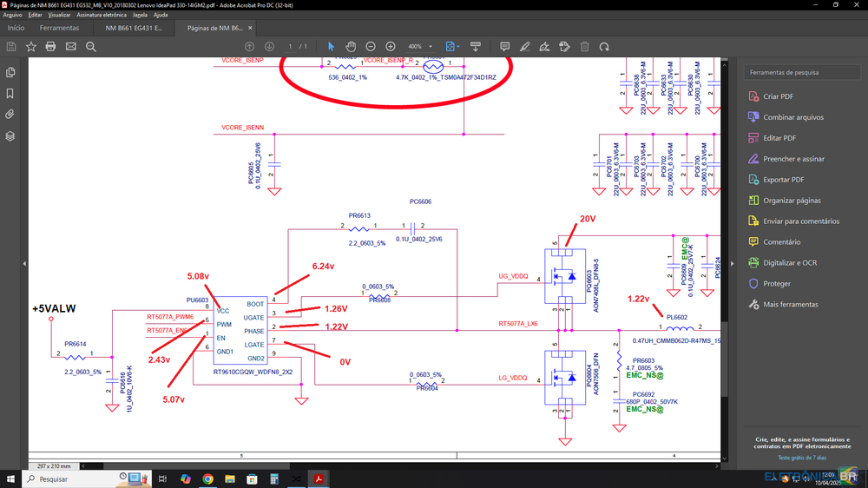Image resolution: width=868 pixels, height=488 pixels.
Task: Click the page number input field
Action: coord(291,46)
